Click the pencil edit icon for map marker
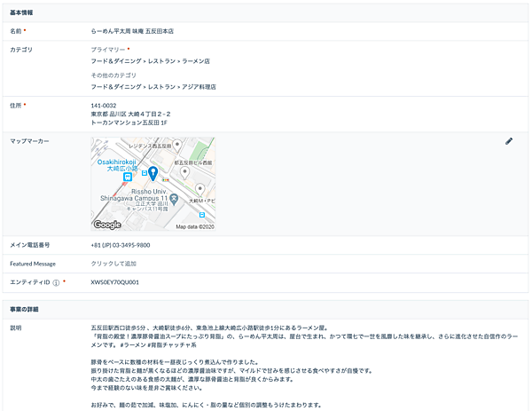The width and height of the screenshot is (532, 411). point(509,141)
